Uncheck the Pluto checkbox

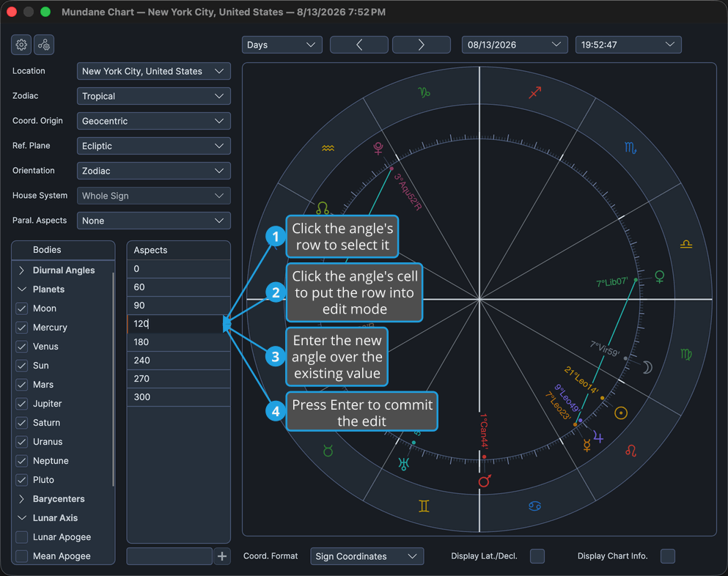tap(22, 479)
